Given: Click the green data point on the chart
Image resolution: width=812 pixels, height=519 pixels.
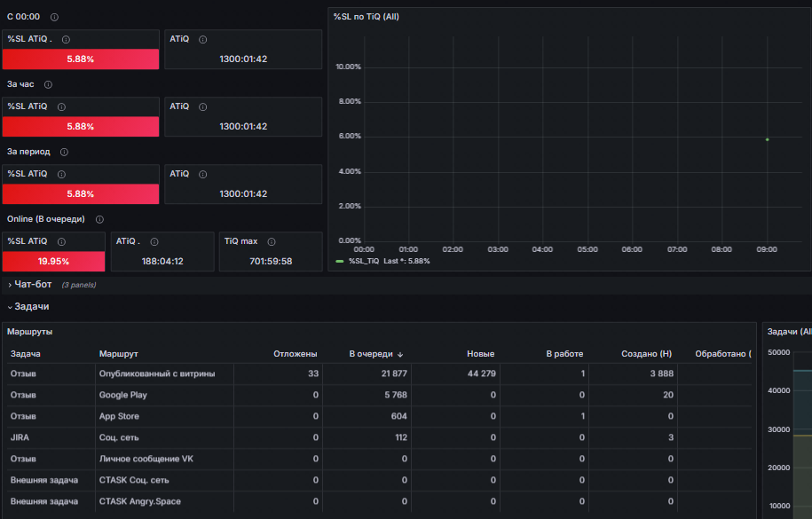Looking at the screenshot, I should pyautogui.click(x=767, y=139).
